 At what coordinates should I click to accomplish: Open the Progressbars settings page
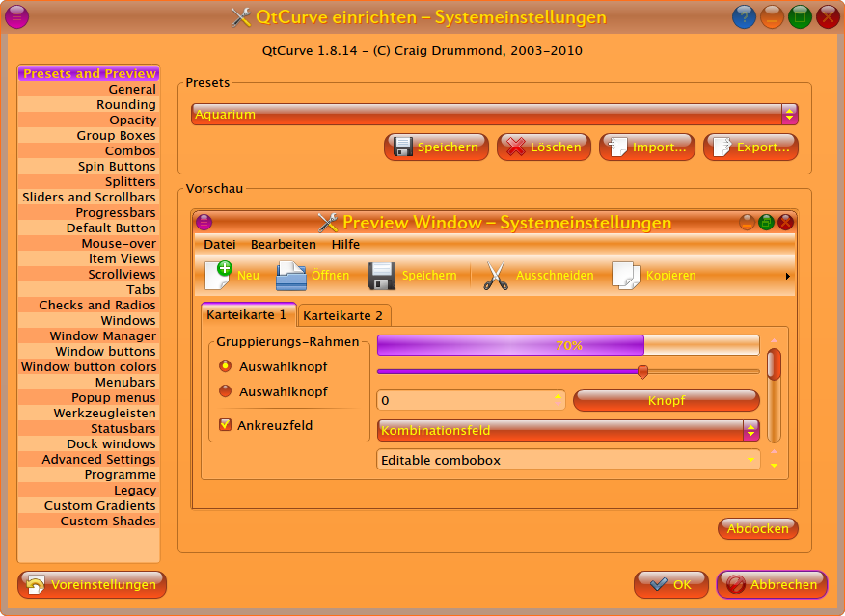89,212
